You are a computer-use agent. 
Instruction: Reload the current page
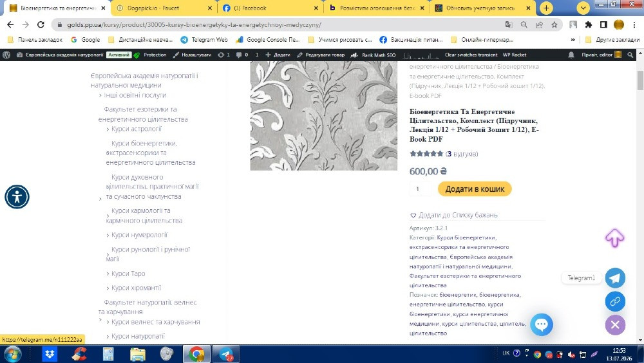pyautogui.click(x=41, y=24)
